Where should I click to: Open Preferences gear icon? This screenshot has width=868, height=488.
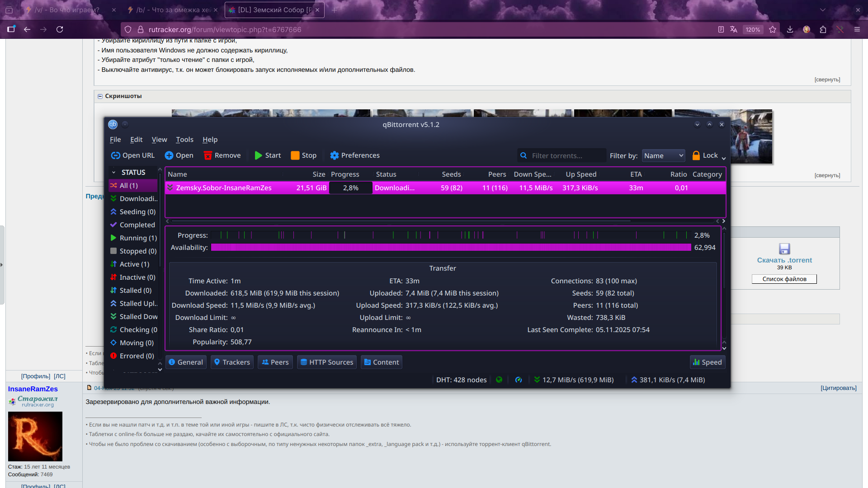pos(335,155)
